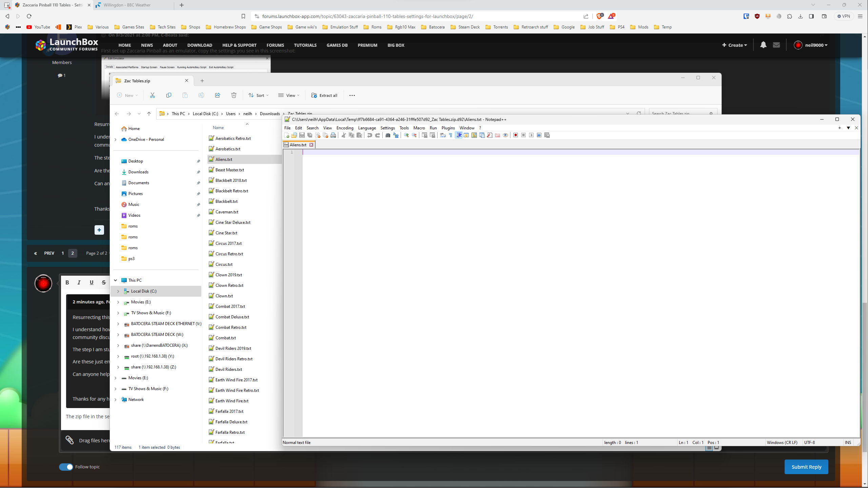
Task: Click the browser address bar URL
Action: 367,16
